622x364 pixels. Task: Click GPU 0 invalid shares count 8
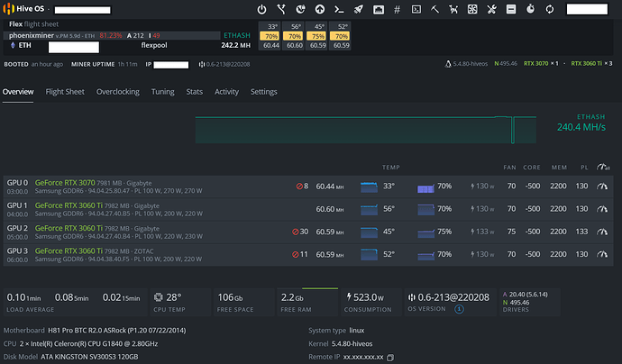[302, 186]
